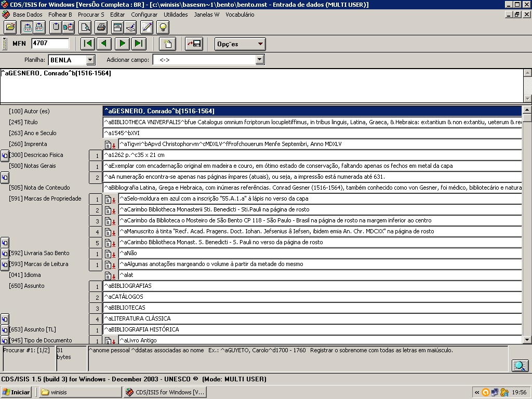Open the Opções dropdown button

240,44
